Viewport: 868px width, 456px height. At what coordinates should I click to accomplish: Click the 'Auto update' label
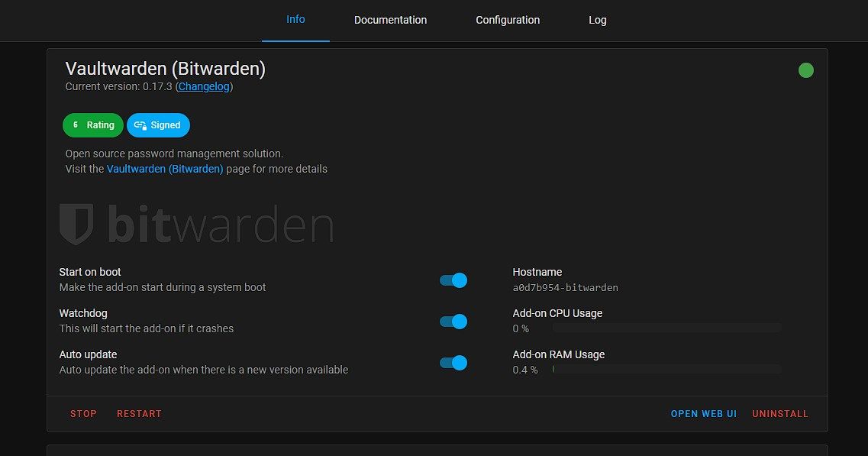(x=88, y=354)
